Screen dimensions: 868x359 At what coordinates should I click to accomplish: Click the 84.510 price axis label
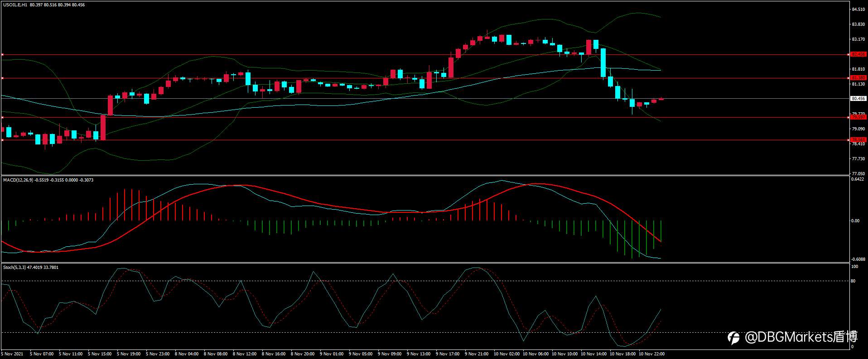tap(858, 9)
